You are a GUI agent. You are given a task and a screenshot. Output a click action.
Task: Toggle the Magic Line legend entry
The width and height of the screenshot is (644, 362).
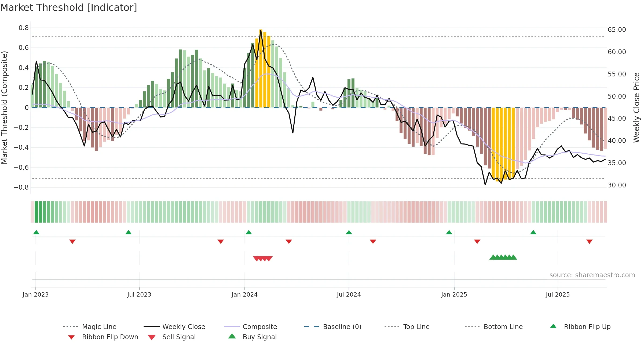click(x=90, y=327)
